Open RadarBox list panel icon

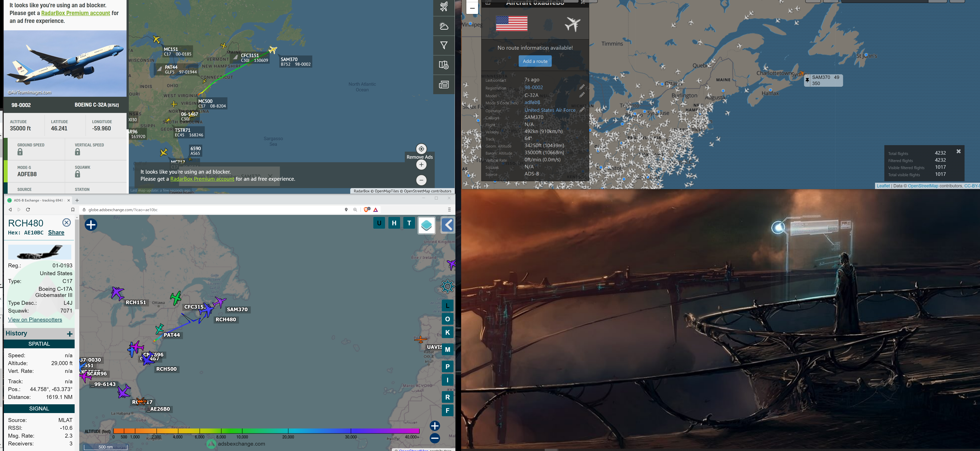click(444, 84)
